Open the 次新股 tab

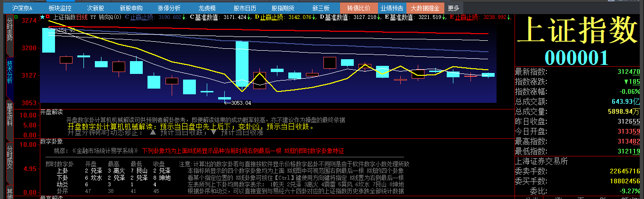95,8
